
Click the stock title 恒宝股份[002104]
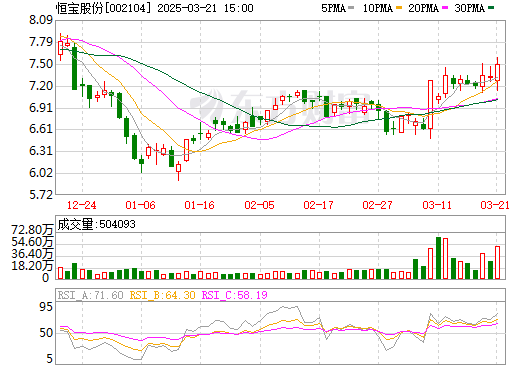pos(103,8)
